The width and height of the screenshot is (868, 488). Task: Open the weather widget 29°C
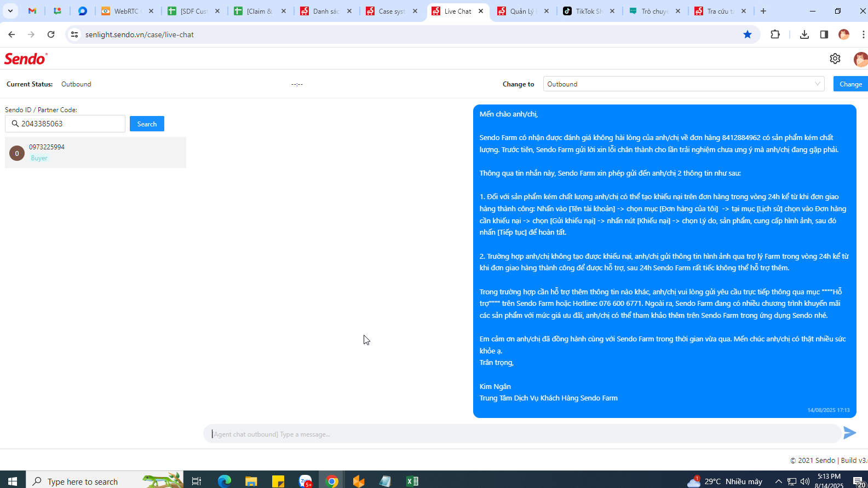725,481
